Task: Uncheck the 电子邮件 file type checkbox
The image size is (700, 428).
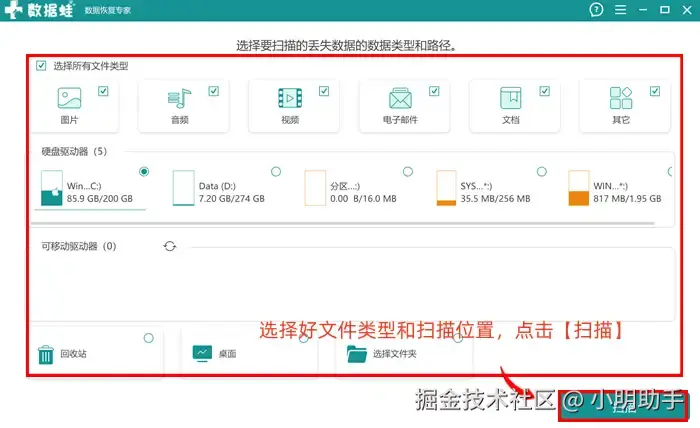Action: [434, 91]
